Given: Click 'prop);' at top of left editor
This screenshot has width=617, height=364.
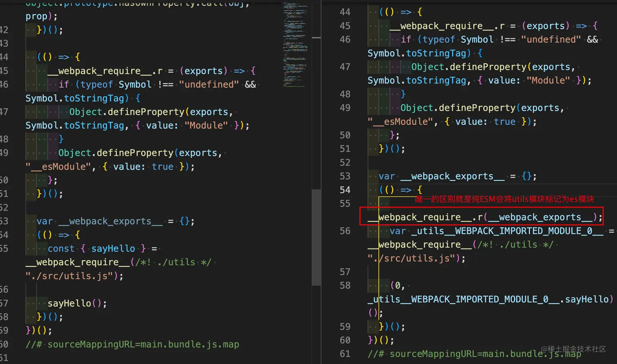Looking at the screenshot, I should [42, 16].
